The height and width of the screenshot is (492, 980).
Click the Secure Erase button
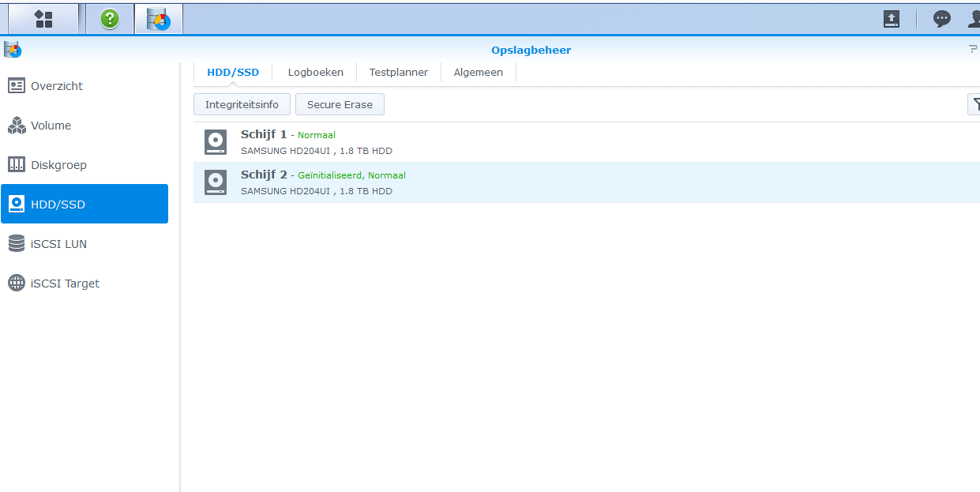click(340, 104)
